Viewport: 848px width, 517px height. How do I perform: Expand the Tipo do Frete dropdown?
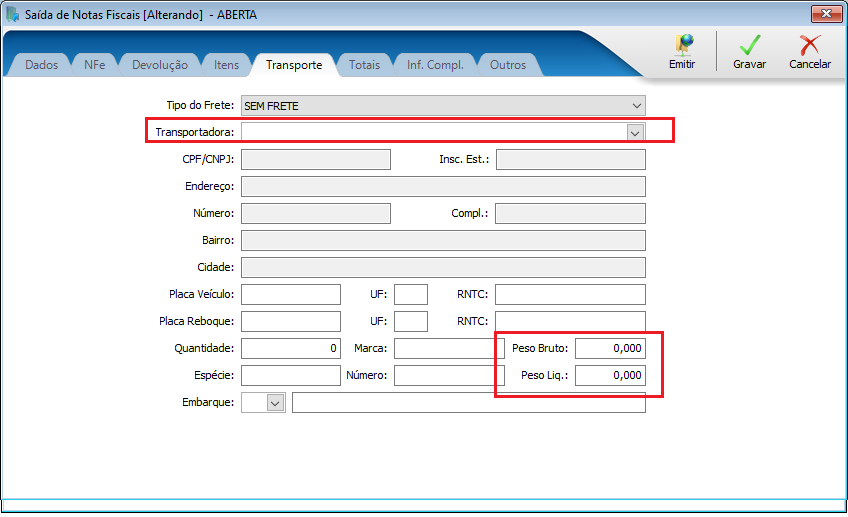[x=637, y=105]
